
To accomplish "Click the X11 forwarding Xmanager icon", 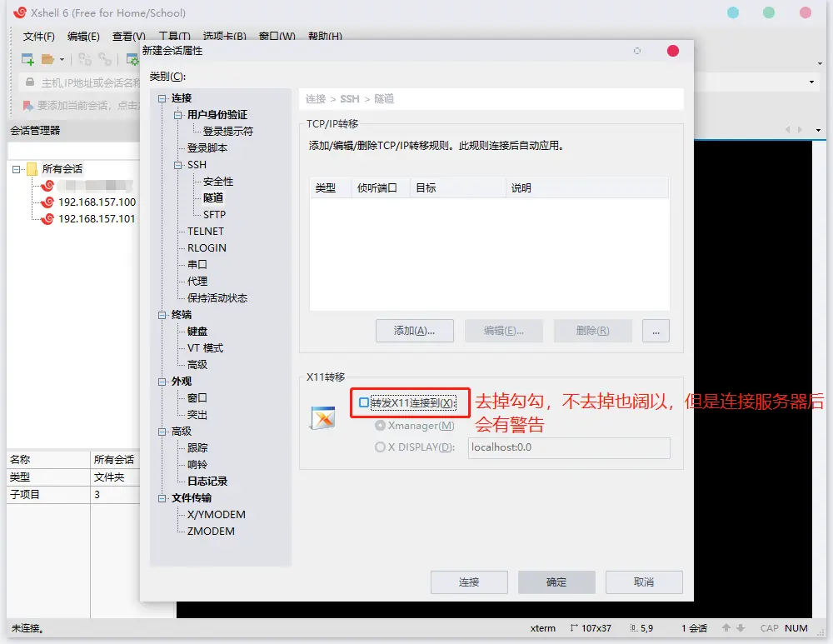I will 323,418.
